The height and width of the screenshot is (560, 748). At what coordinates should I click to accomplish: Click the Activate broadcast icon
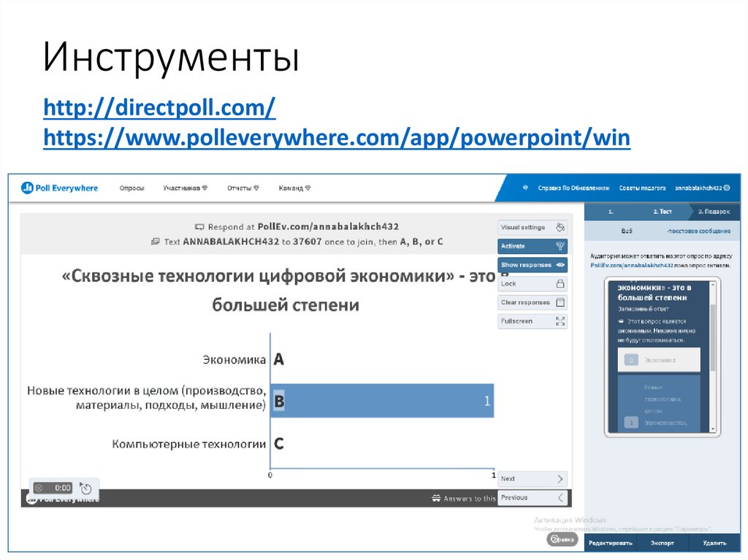[560, 246]
